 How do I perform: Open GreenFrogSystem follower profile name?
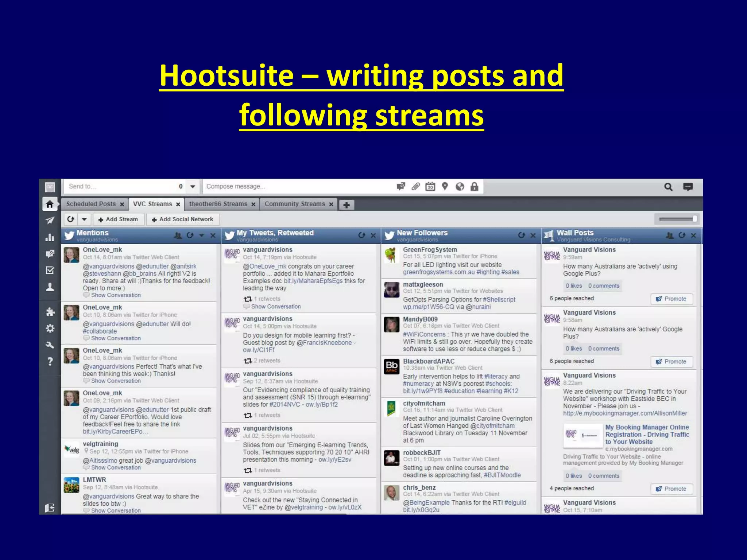tap(430, 250)
